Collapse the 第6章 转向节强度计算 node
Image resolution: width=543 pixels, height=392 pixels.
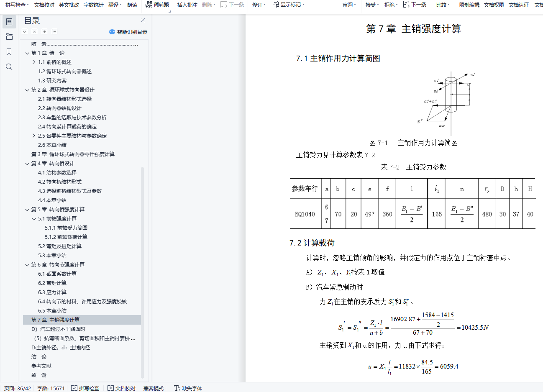click(27, 265)
